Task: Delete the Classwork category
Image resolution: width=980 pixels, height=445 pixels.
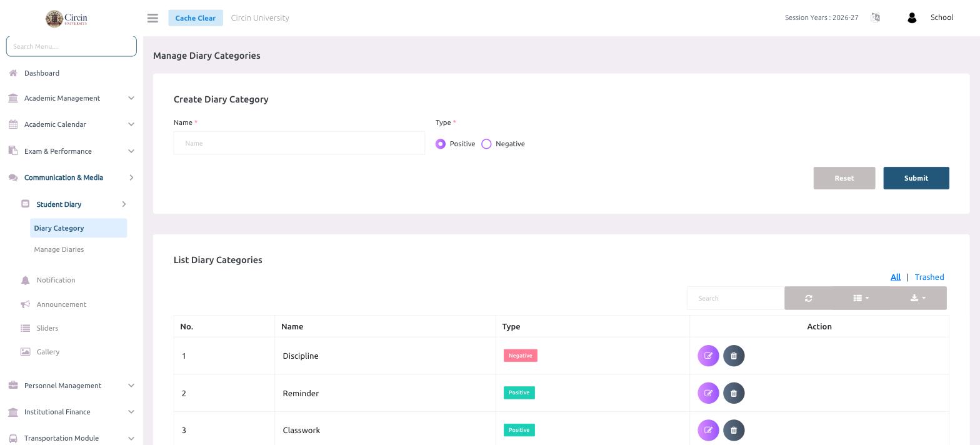Action: click(x=734, y=430)
